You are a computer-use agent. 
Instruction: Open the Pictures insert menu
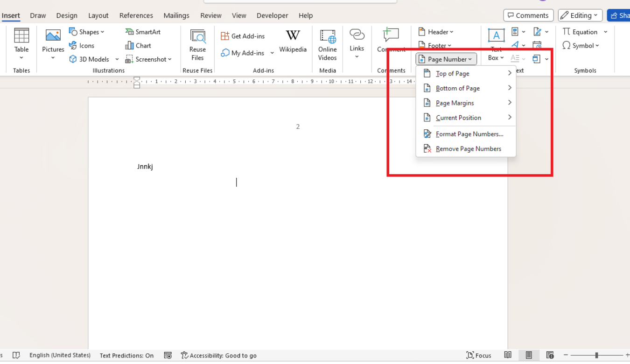[53, 44]
